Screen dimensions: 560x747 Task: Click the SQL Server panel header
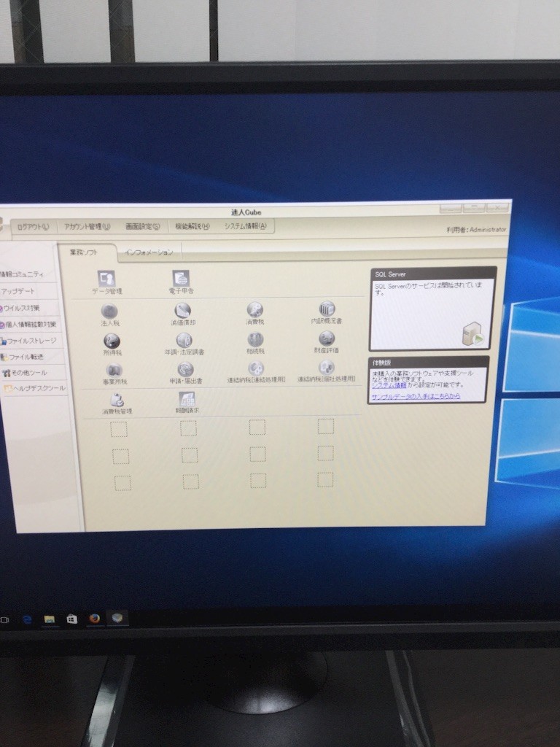click(x=433, y=274)
